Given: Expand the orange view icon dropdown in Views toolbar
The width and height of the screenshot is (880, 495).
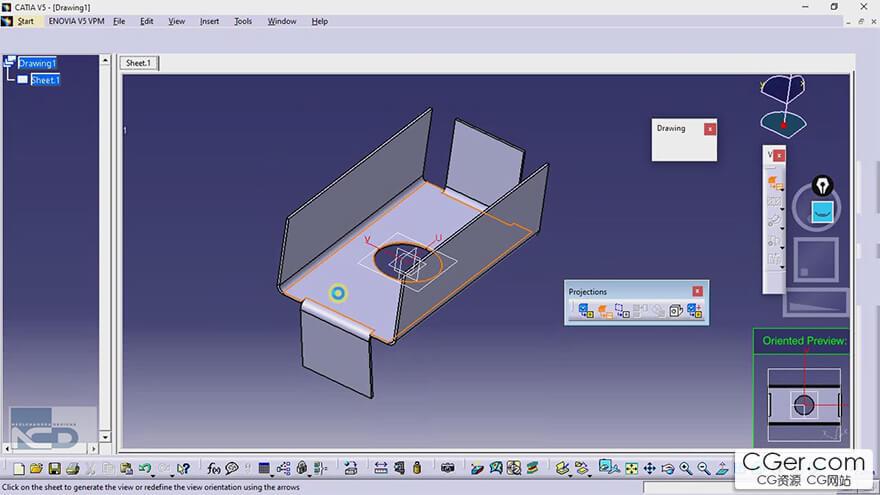Looking at the screenshot, I should click(782, 190).
